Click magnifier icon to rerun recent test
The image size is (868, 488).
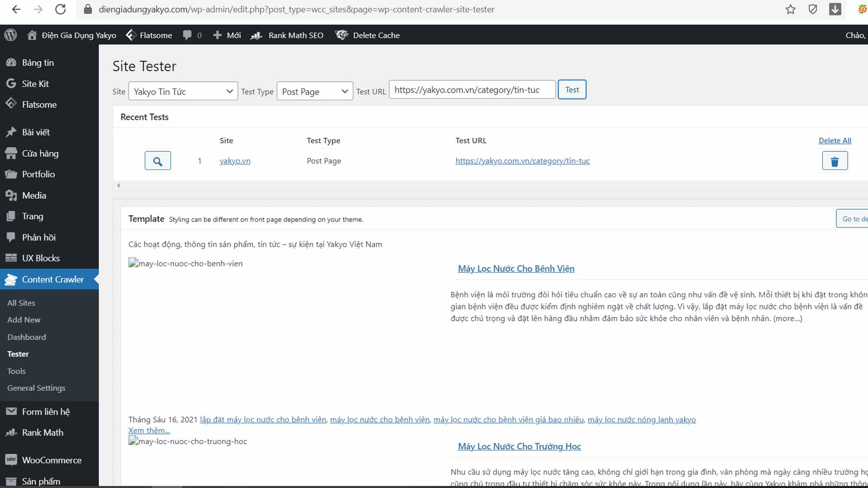point(158,161)
